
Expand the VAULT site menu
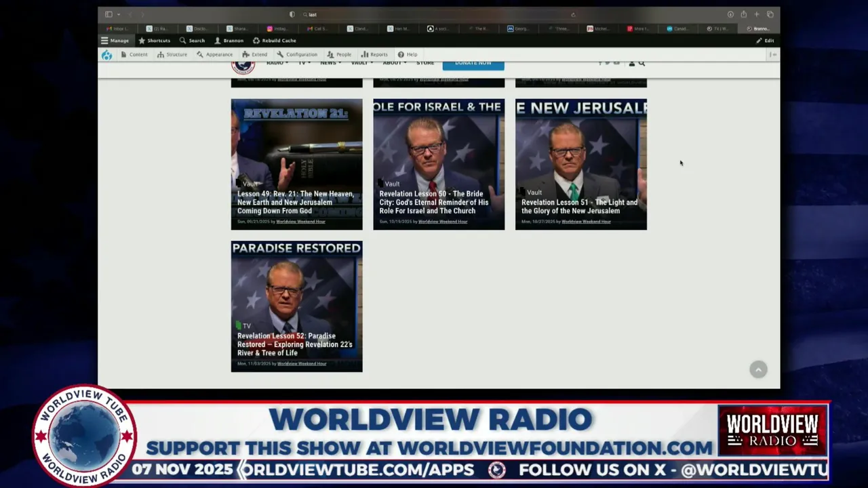pyautogui.click(x=361, y=63)
